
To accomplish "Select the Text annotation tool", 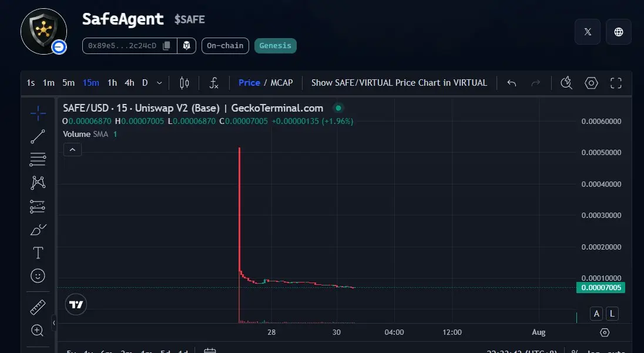I will click(38, 253).
